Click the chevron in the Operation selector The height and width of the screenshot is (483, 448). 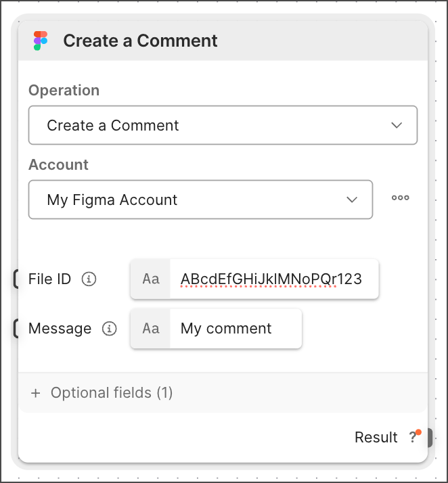coord(397,125)
